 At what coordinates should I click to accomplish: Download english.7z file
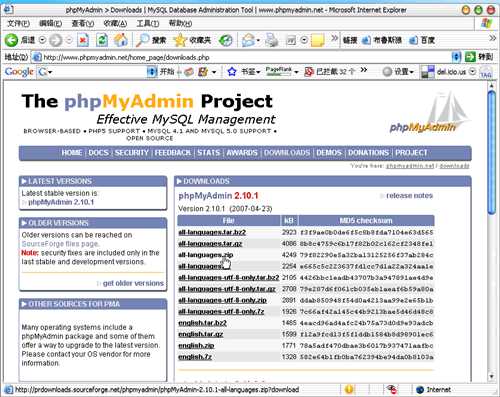click(x=195, y=357)
